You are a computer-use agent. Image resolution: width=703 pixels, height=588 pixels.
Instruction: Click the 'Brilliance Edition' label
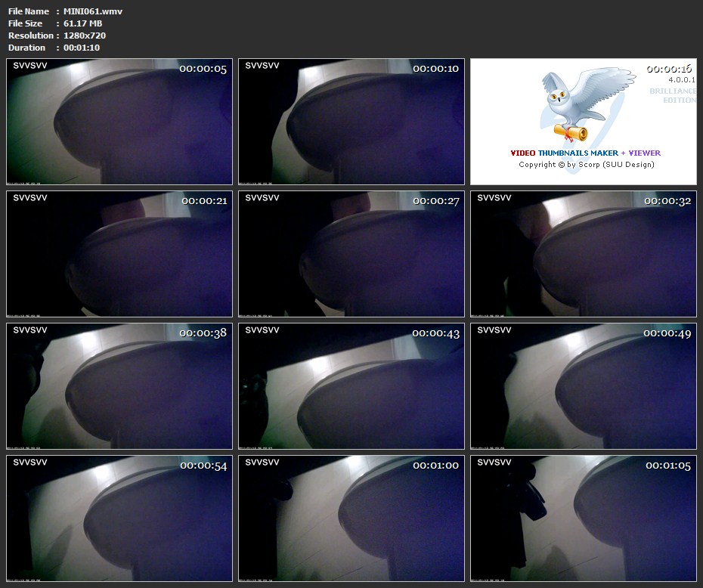[x=673, y=95]
